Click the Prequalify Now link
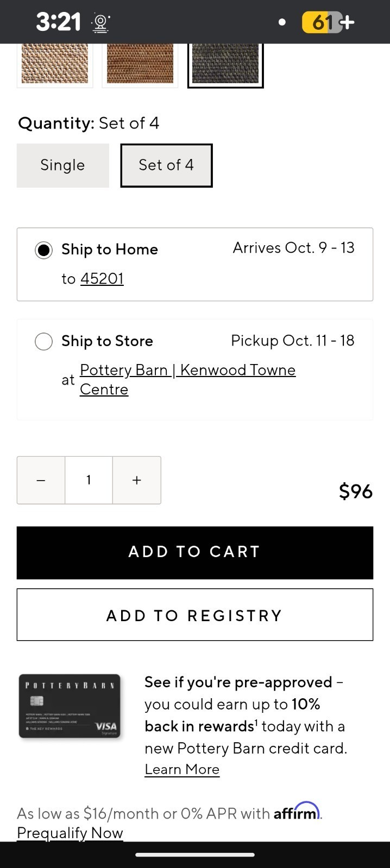Image resolution: width=390 pixels, height=868 pixels. point(70,833)
